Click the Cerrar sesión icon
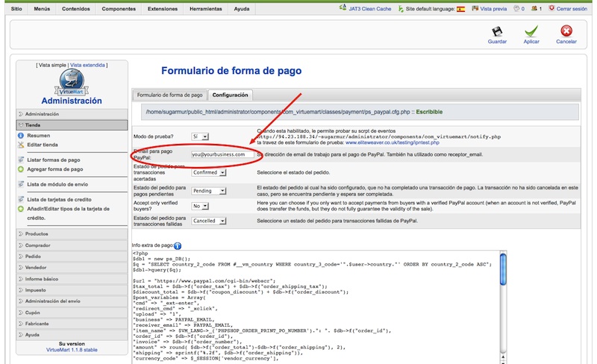Image resolution: width=597 pixels, height=364 pixels. coord(551,8)
